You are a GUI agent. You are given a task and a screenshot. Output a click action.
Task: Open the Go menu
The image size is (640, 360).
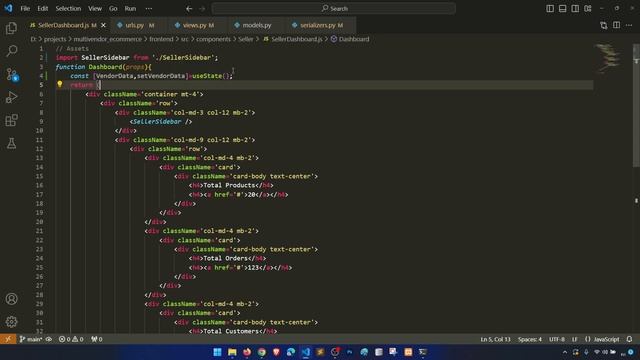click(x=113, y=8)
